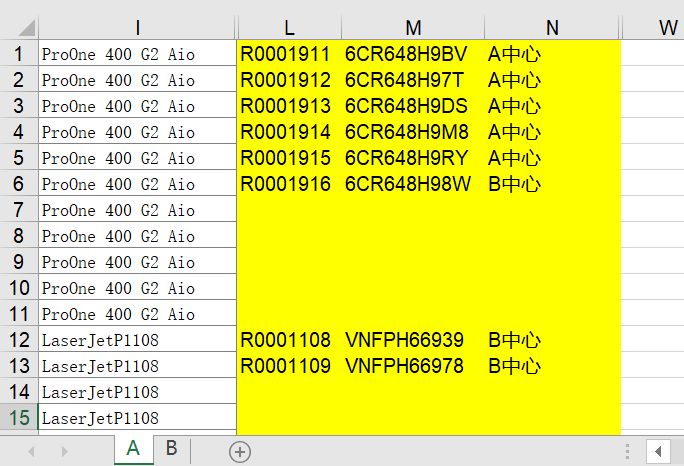
Task: Click cell containing R0001914
Action: 289,131
